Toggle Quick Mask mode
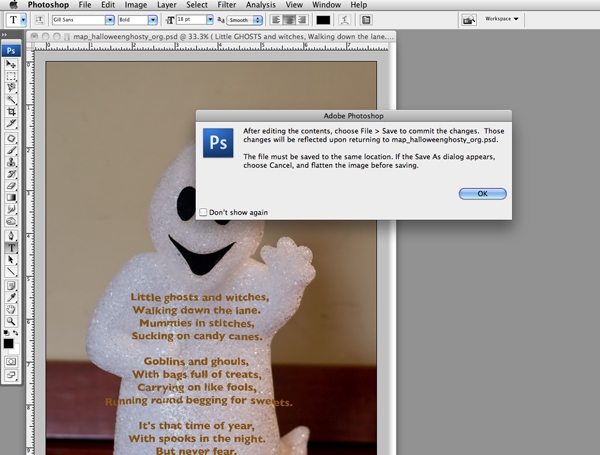This screenshot has height=455, width=600. click(11, 362)
